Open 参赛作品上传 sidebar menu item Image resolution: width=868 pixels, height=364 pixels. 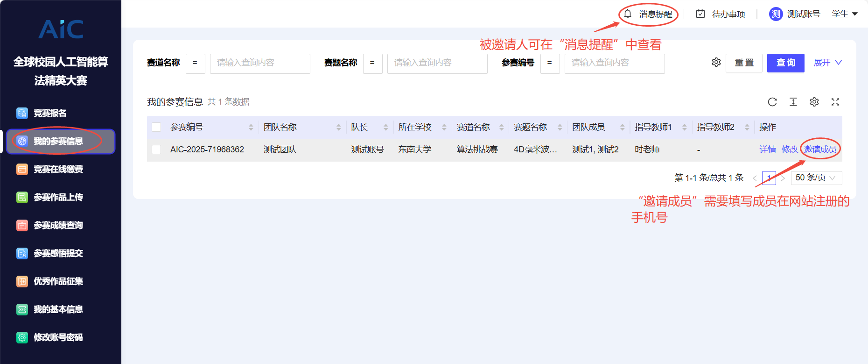(x=58, y=197)
